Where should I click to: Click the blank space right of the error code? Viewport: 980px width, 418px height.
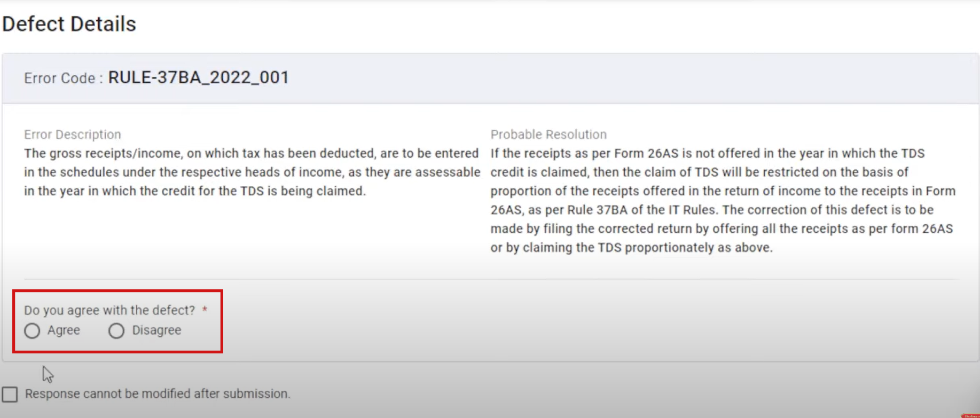587,78
